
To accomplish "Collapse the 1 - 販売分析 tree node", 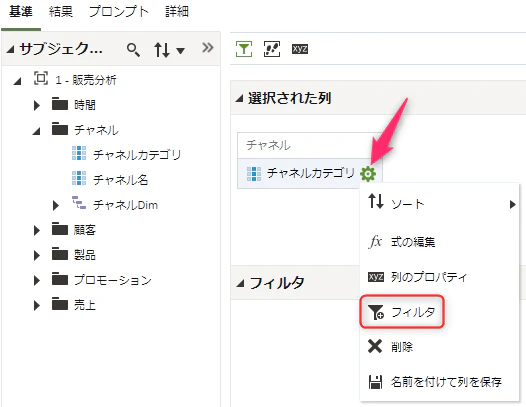I will 17,81.
